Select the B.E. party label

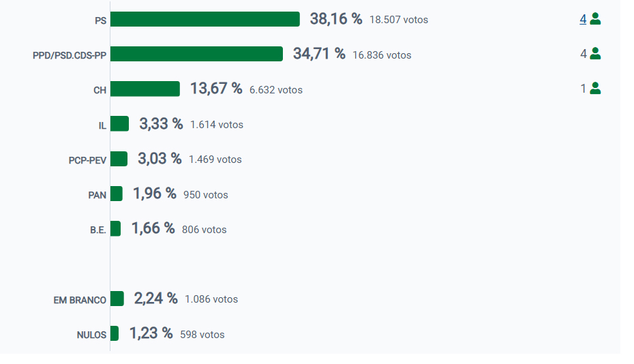[x=98, y=230]
